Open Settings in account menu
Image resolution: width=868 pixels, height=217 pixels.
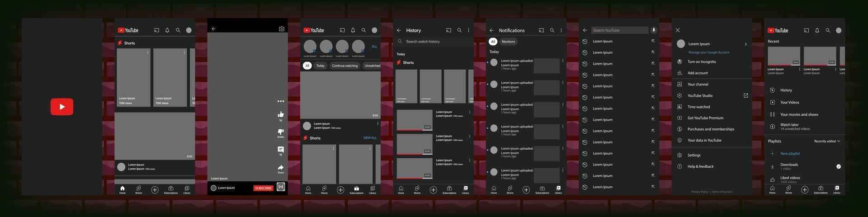[x=694, y=155]
